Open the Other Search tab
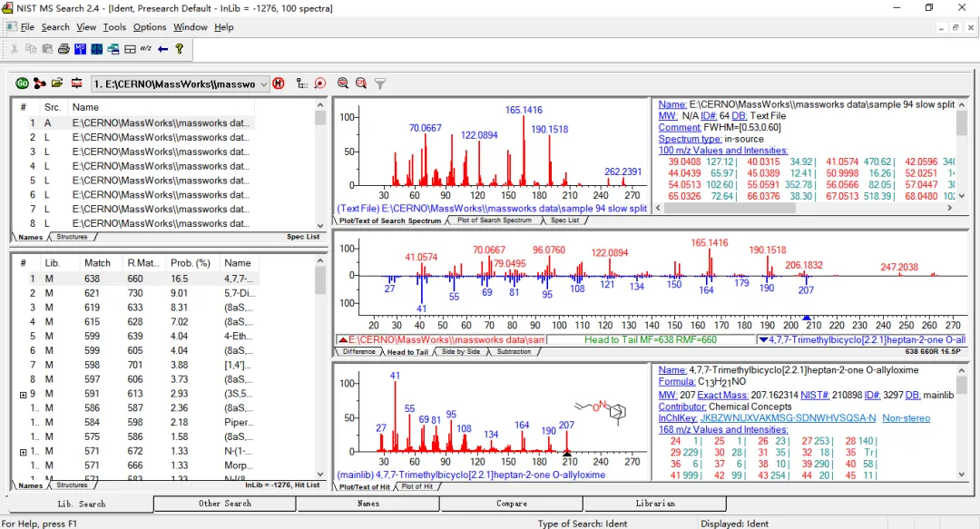This screenshot has width=980, height=529. pyautogui.click(x=224, y=504)
